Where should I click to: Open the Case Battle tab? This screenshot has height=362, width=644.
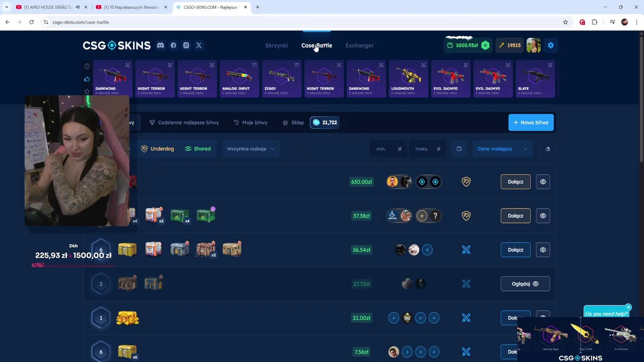click(316, 45)
